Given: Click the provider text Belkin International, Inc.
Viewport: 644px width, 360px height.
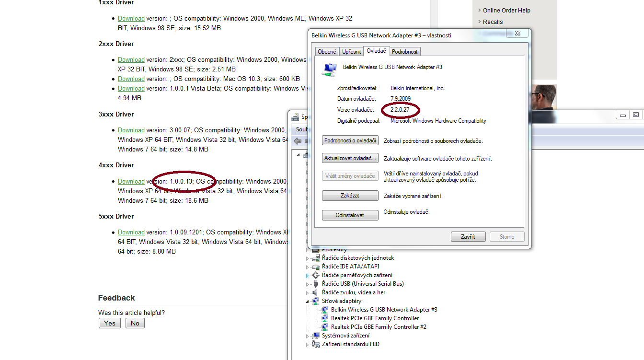Looking at the screenshot, I should (417, 88).
